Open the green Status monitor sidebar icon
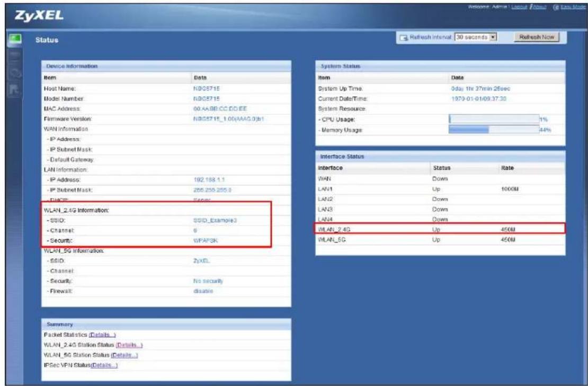588x386 pixels. [15, 39]
